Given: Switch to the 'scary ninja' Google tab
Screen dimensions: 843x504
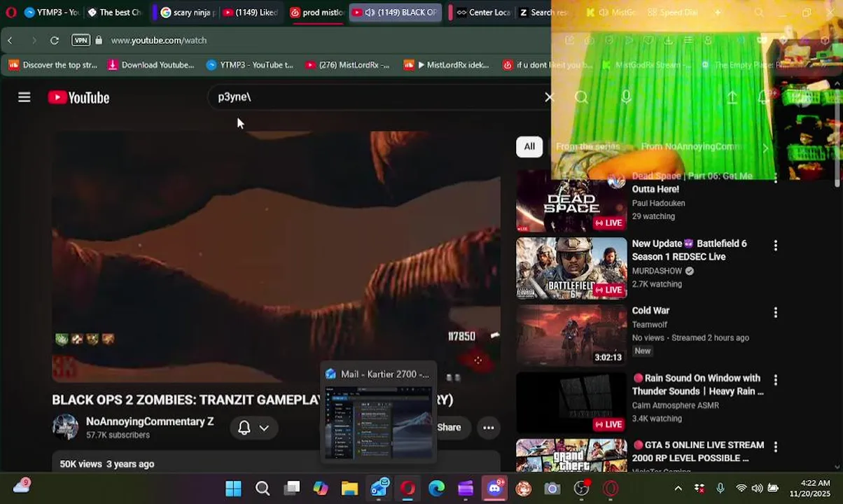Looking at the screenshot, I should [187, 13].
